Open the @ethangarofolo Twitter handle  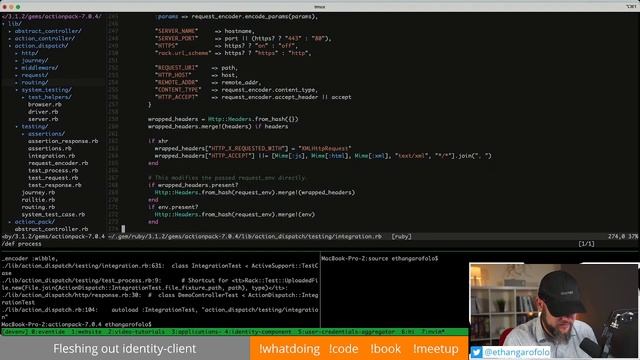tap(516, 352)
